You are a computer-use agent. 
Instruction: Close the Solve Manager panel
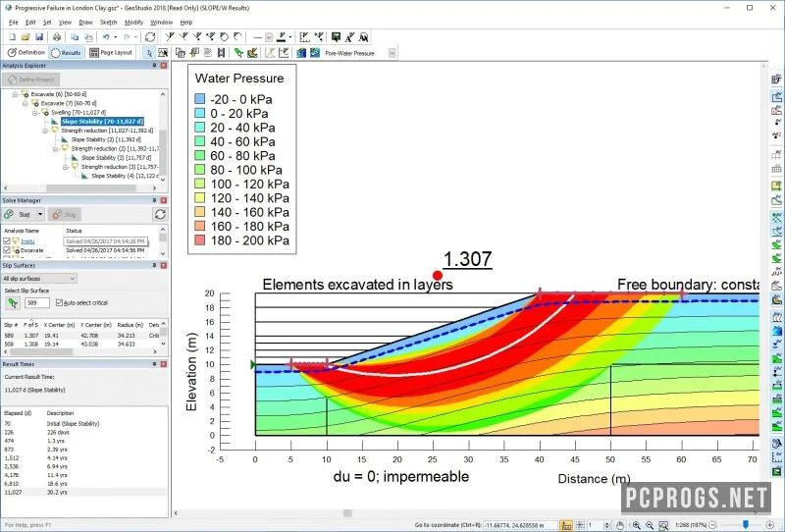(163, 200)
